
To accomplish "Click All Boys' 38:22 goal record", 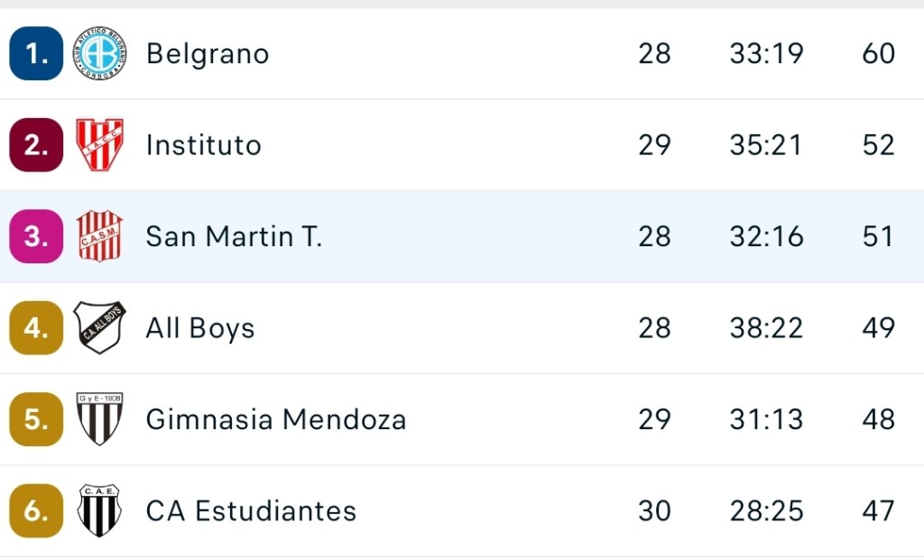I will tap(766, 328).
